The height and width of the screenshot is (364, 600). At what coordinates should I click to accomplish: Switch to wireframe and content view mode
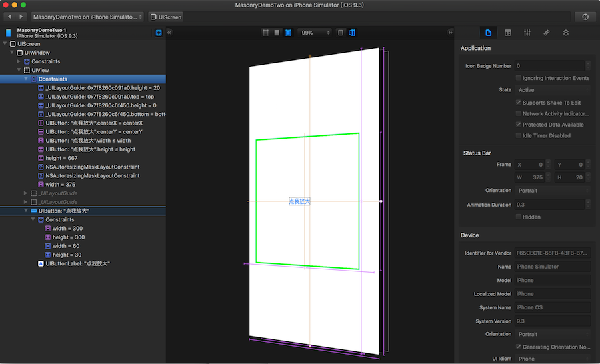288,33
